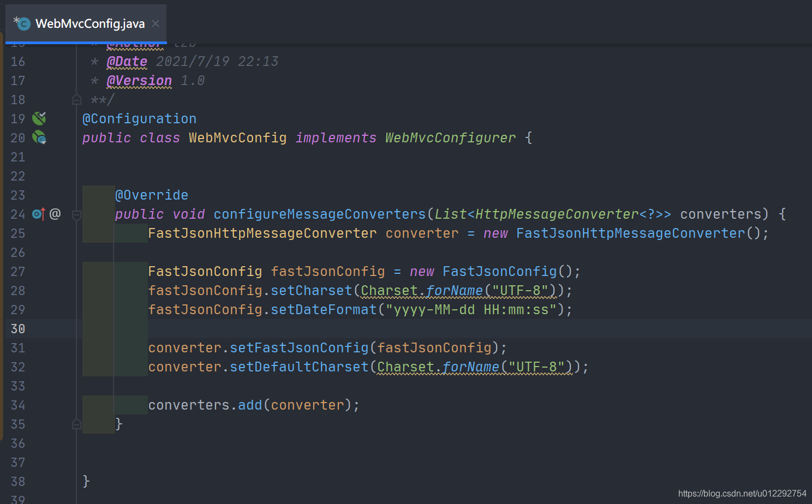Click the List<HttpMessageConverter<?>> parameter type

pos(553,214)
